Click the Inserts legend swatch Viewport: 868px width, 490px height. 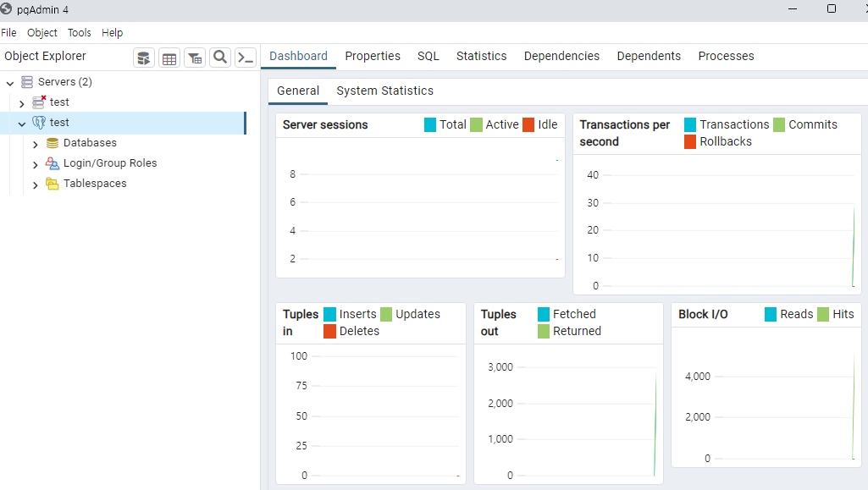tap(330, 315)
